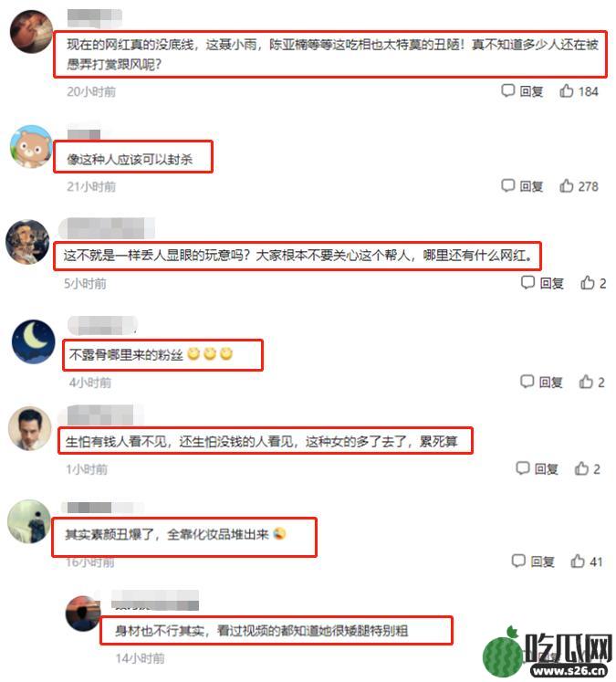Click 回复 text under the 4小时前 comment
The width and height of the screenshot is (616, 682).
(550, 383)
